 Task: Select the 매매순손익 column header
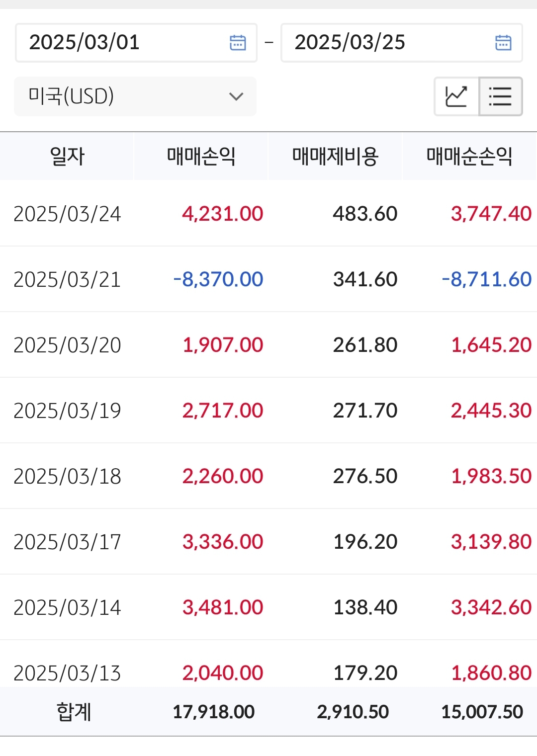469,156
